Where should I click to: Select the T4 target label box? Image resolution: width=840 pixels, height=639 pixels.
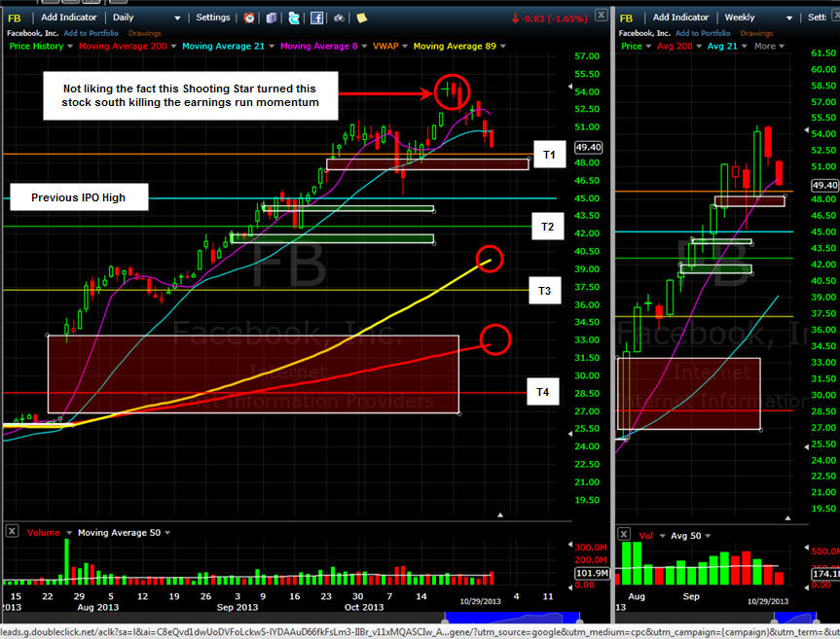[543, 392]
